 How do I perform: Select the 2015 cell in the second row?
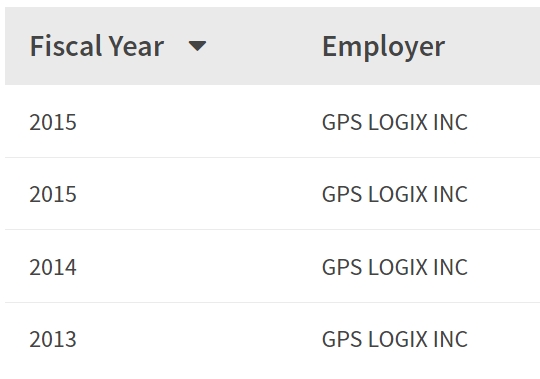coord(53,194)
